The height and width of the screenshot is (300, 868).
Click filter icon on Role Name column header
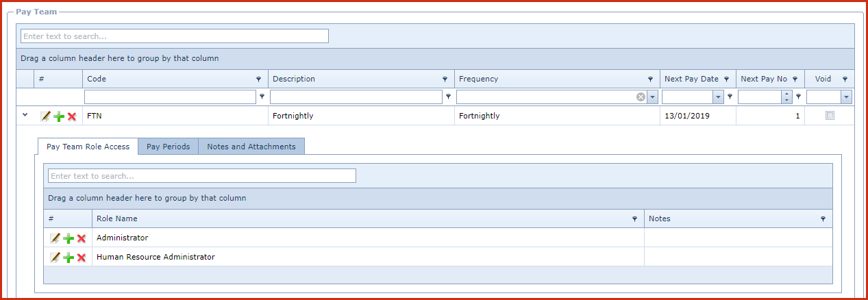(x=634, y=219)
